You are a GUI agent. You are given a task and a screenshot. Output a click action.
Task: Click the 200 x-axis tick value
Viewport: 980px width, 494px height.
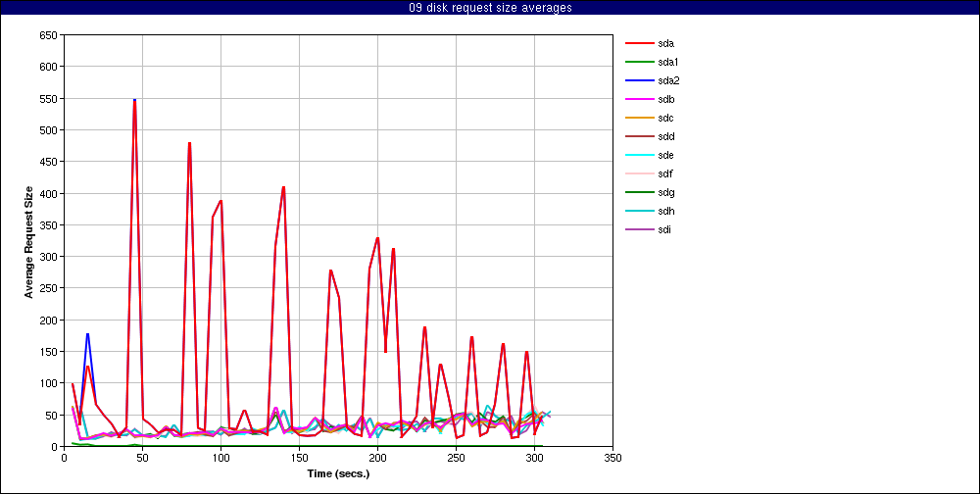coord(377,458)
